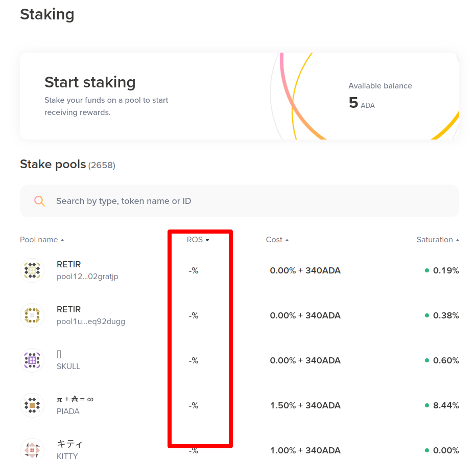
Task: Click the green saturation dot beside 8.44%
Action: [427, 405]
